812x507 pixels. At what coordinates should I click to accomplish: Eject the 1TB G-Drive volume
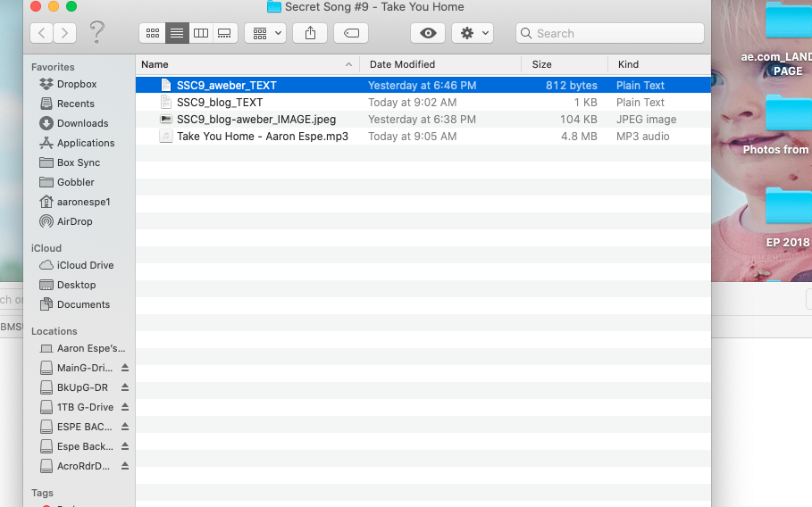coord(125,407)
